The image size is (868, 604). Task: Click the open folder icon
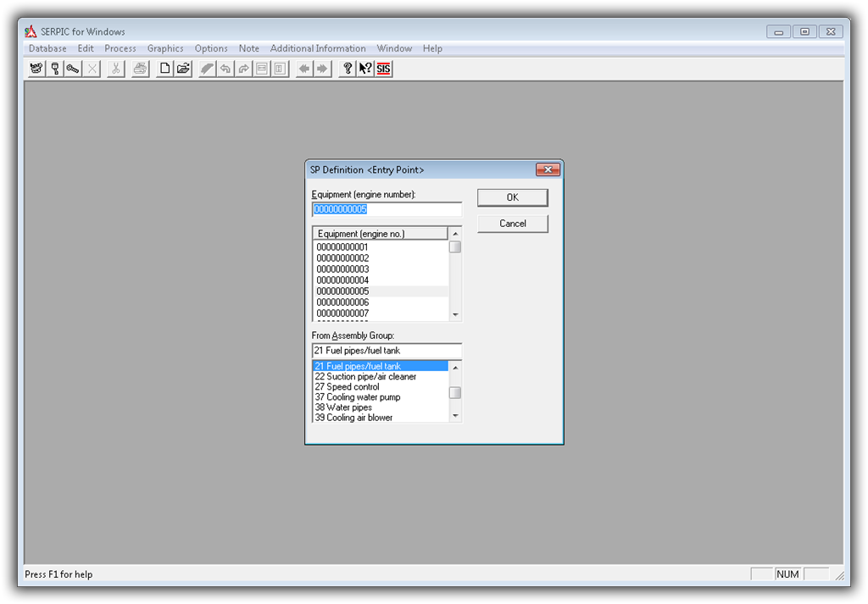(x=183, y=69)
